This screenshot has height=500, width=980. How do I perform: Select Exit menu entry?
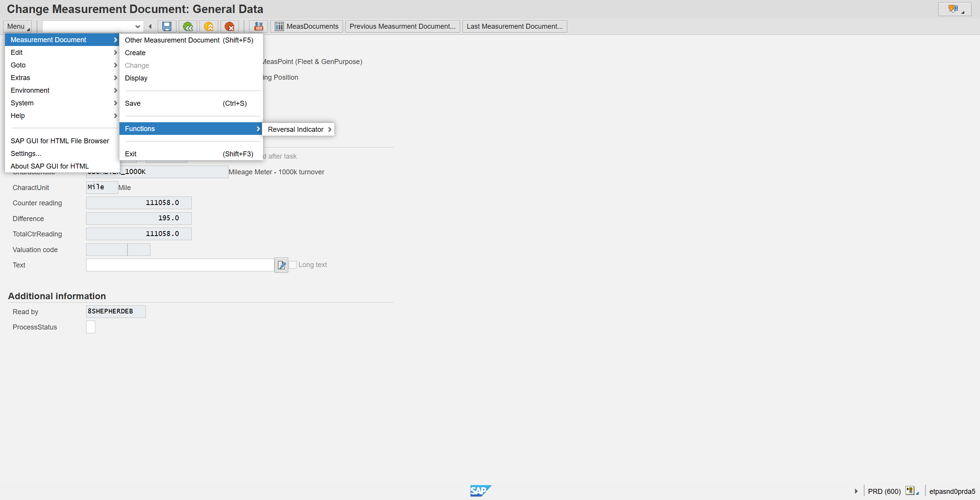point(191,154)
